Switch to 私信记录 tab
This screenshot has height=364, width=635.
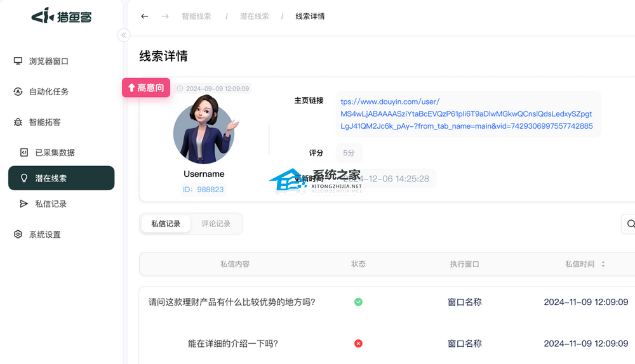coord(166,224)
